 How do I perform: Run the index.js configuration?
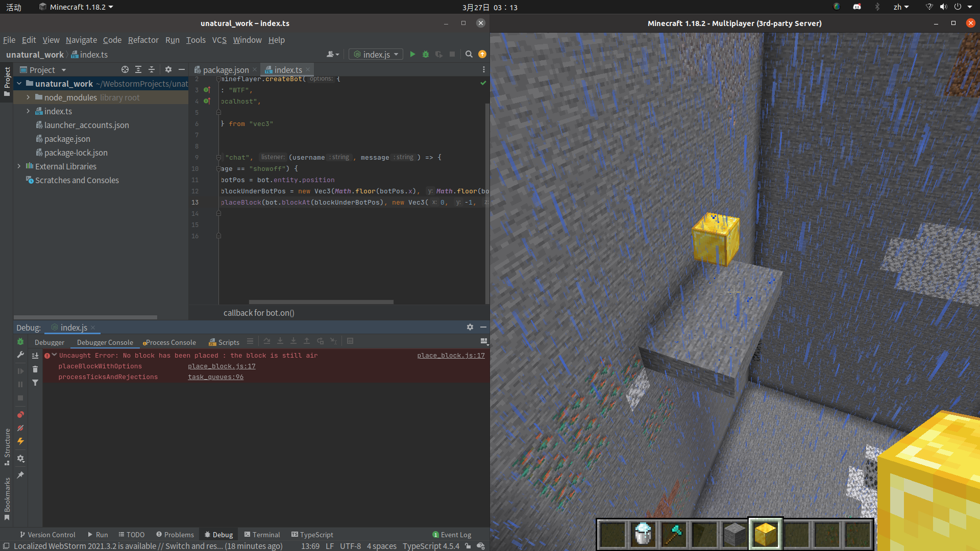(412, 54)
